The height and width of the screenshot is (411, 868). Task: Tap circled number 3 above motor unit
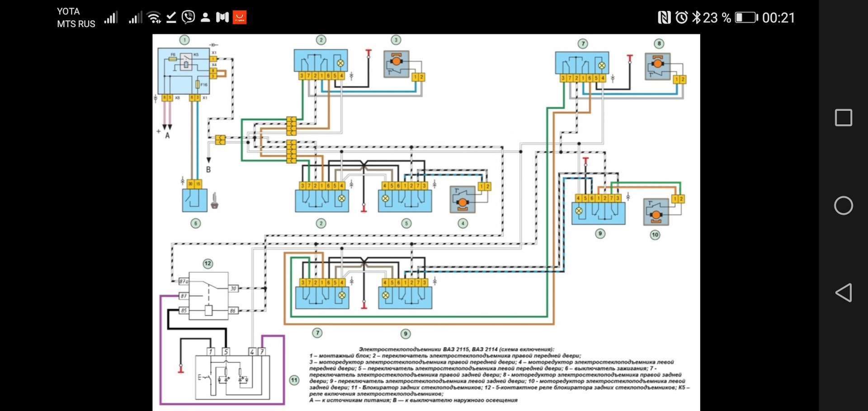(396, 40)
